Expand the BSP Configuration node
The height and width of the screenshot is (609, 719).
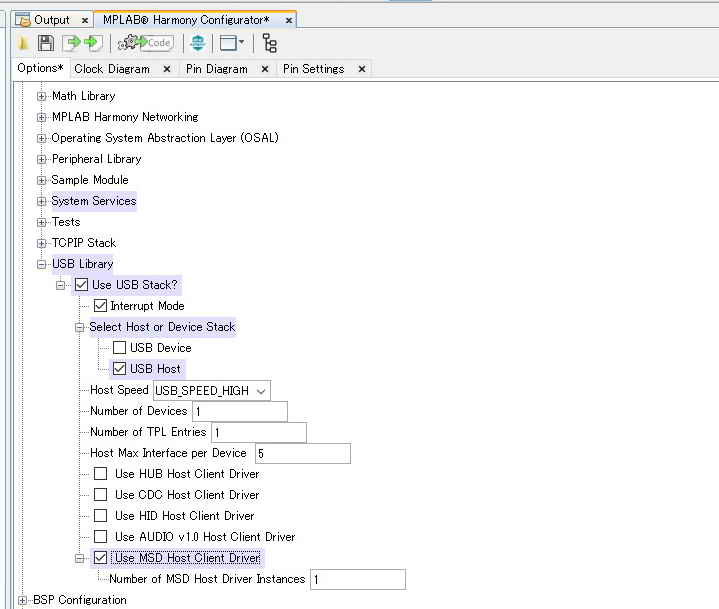click(x=22, y=600)
